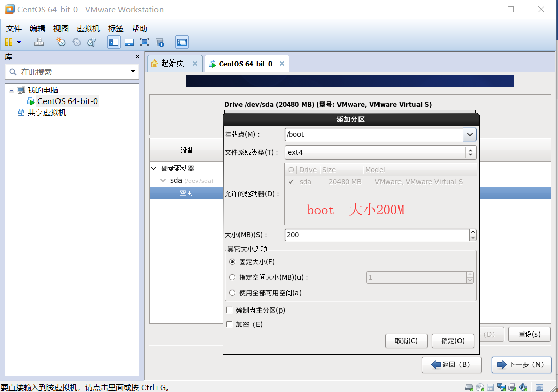Toggle the sda drive checkbox
This screenshot has height=392, width=558.
point(291,182)
